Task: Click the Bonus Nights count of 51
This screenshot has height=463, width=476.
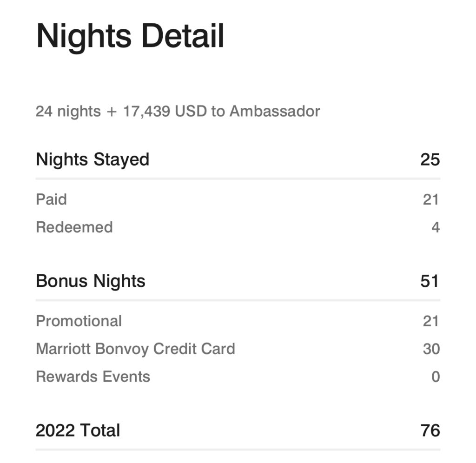Action: click(430, 281)
